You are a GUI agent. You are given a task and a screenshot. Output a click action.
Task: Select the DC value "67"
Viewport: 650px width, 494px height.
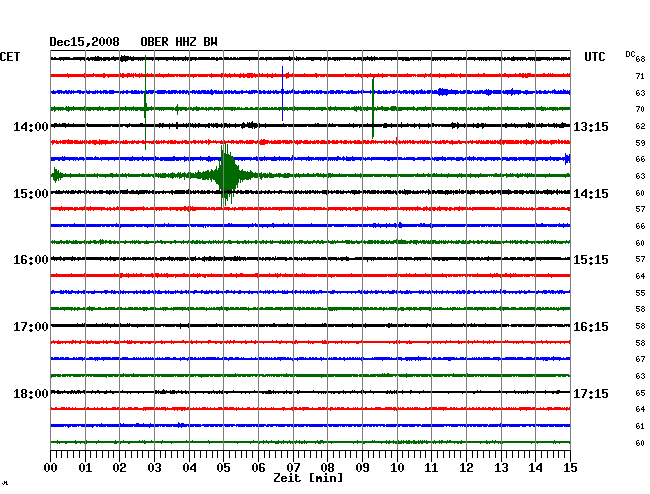pos(640,359)
